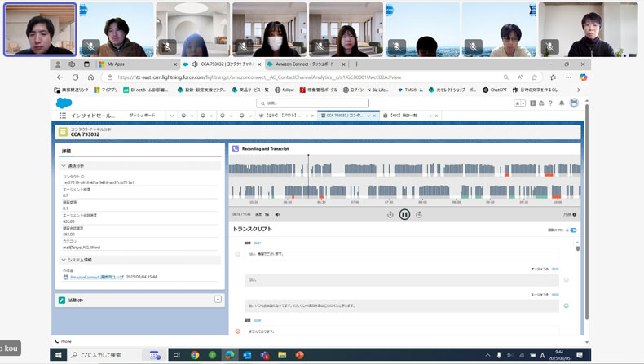Toggle the transcript auto-scroll switch

click(x=573, y=230)
